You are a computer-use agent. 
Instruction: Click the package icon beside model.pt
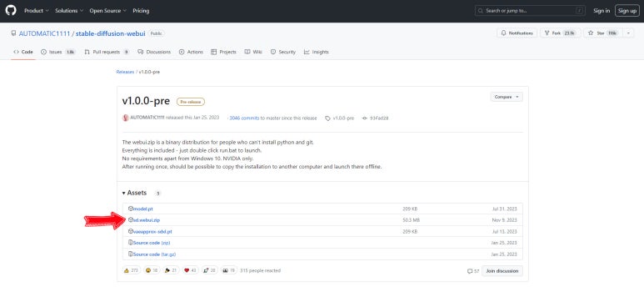pyautogui.click(x=131, y=209)
